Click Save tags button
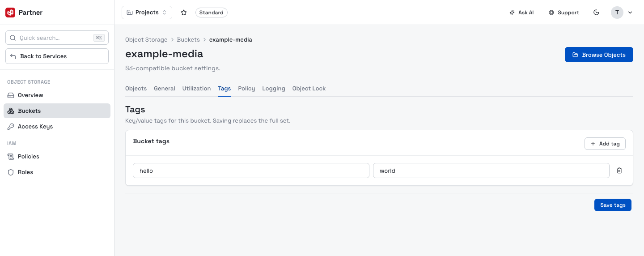 [x=613, y=205]
